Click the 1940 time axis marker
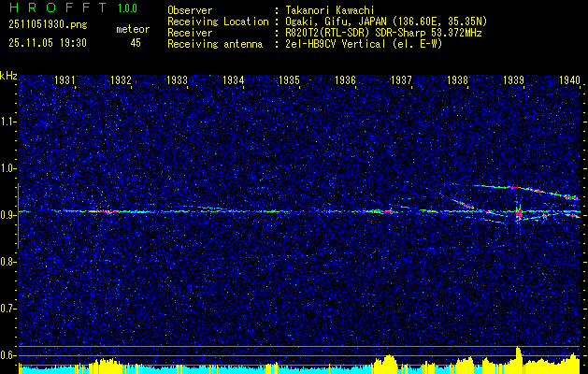The height and width of the screenshot is (374, 588). (569, 80)
